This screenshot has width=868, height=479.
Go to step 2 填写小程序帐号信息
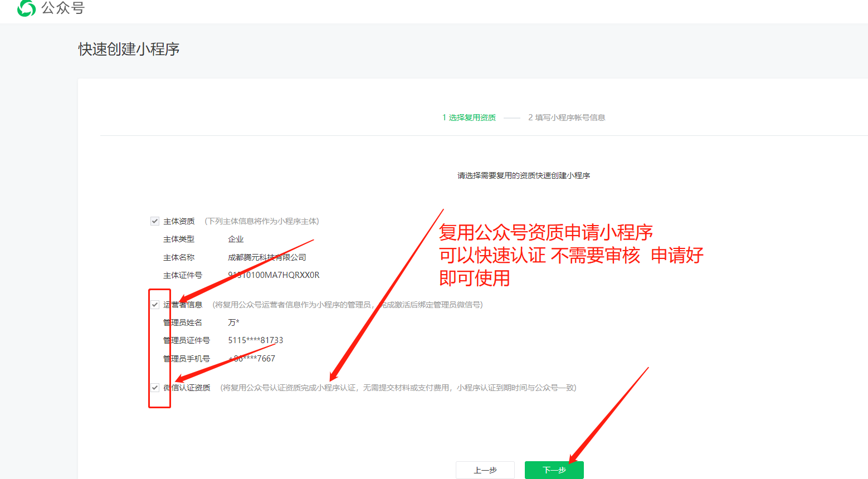[567, 118]
